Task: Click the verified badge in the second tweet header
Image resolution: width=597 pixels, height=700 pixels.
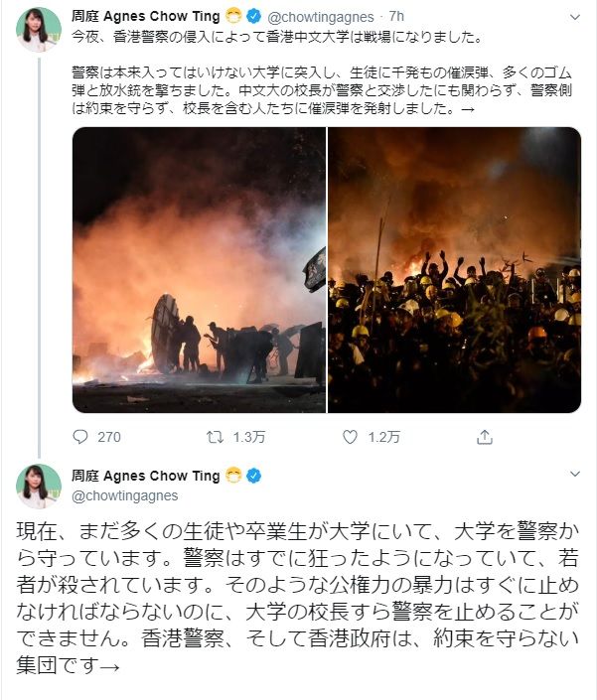Action: [x=255, y=474]
